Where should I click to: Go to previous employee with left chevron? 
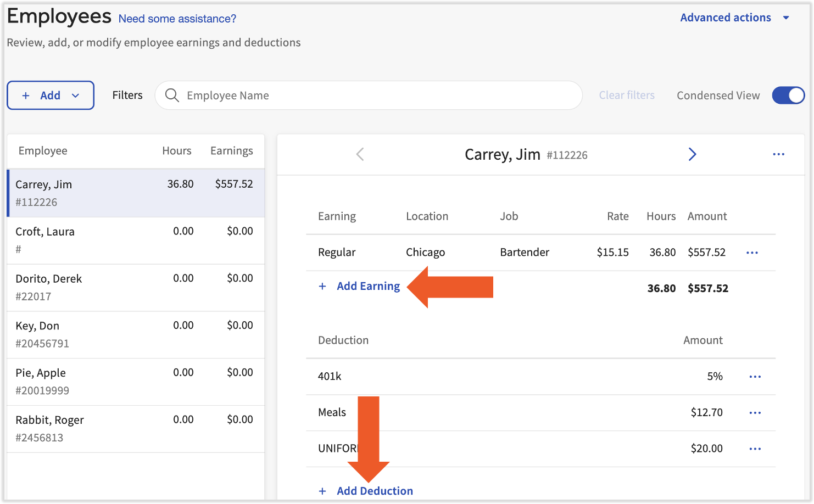360,155
